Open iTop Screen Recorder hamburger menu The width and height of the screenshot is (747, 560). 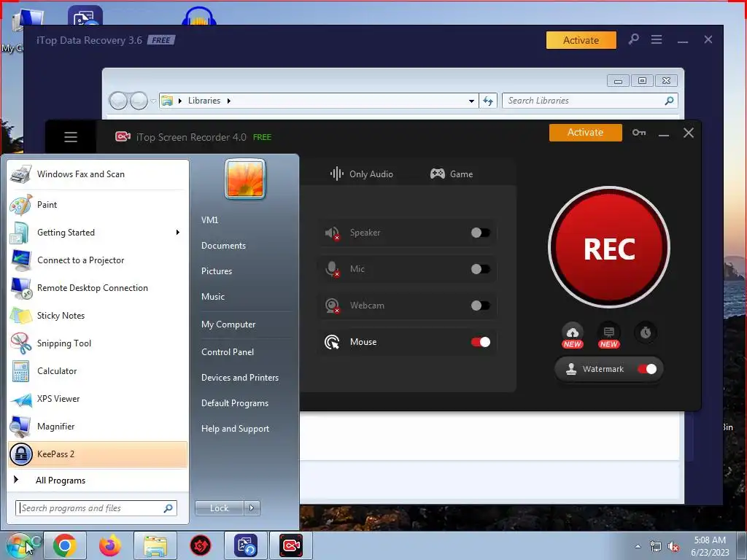pos(71,137)
